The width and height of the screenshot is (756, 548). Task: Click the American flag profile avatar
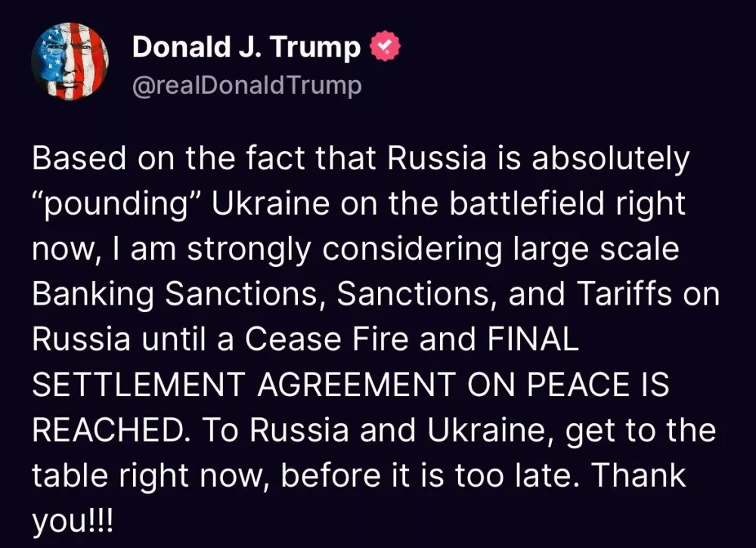point(70,61)
